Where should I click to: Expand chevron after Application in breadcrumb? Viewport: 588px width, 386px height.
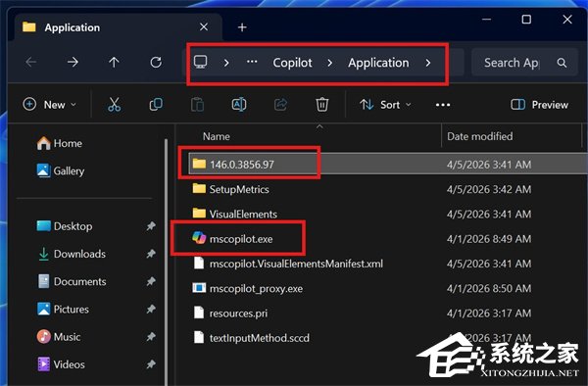tap(428, 63)
